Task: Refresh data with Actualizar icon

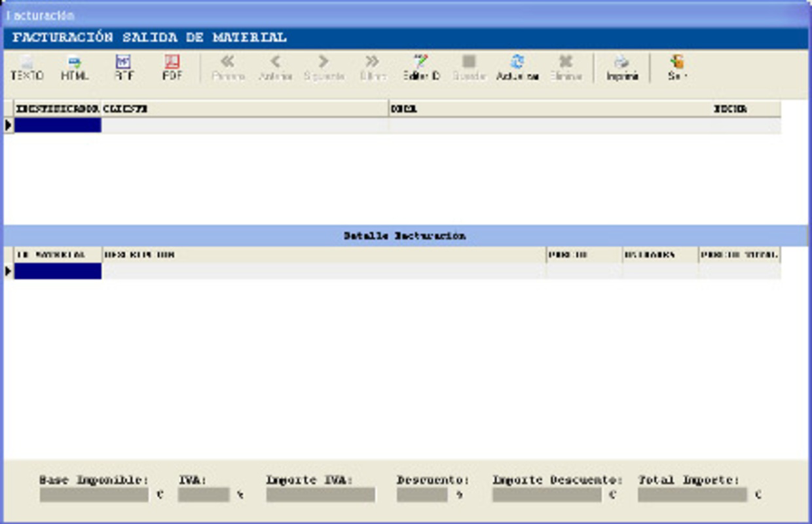Action: click(517, 68)
